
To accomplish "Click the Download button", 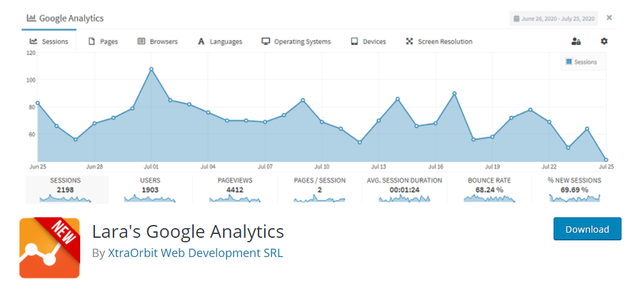I will point(588,229).
